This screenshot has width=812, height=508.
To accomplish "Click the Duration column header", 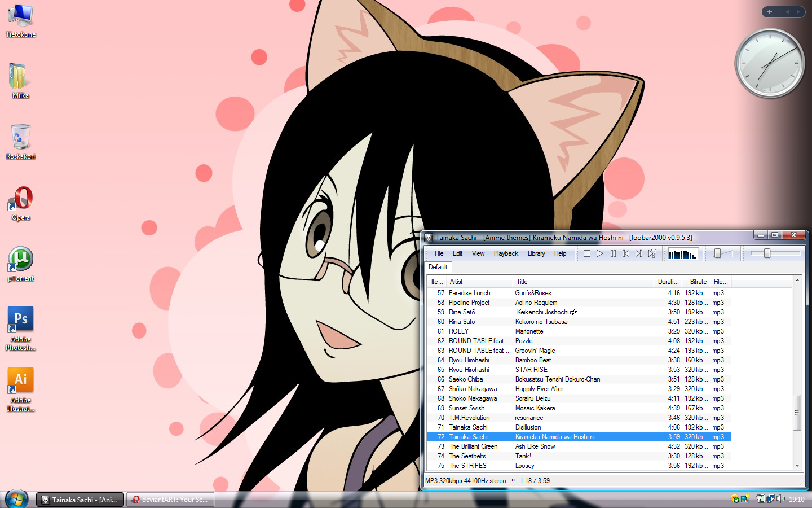I will click(x=668, y=282).
